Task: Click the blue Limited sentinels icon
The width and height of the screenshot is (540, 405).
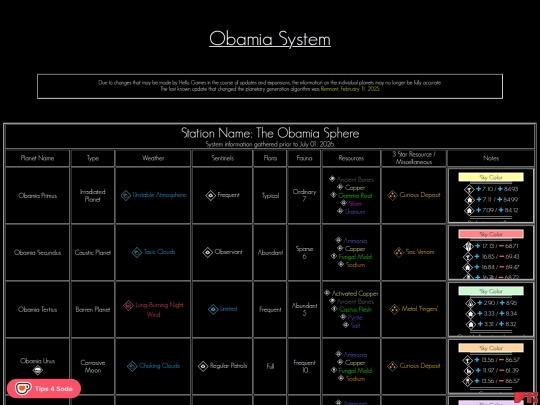Action: (213, 309)
